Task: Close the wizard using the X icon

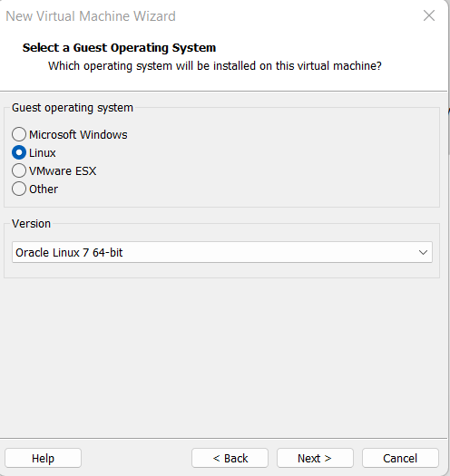Action: pos(429,15)
